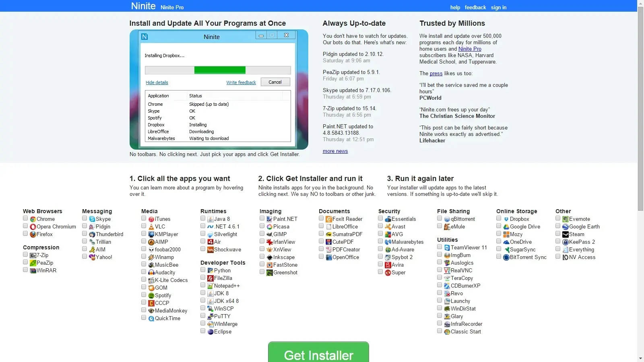Check the WinRAR checkbox
The height and width of the screenshot is (362, 644).
tap(25, 270)
